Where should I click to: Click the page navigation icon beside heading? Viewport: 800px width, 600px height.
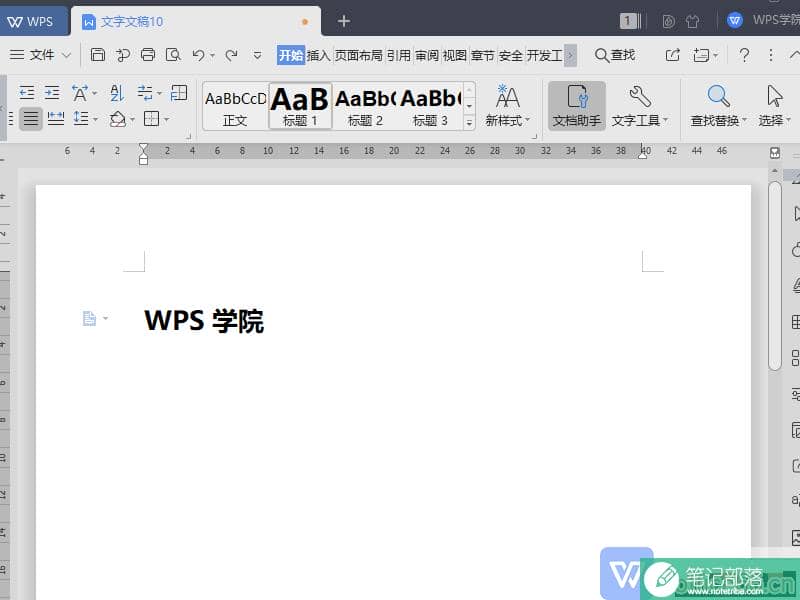tap(89, 318)
